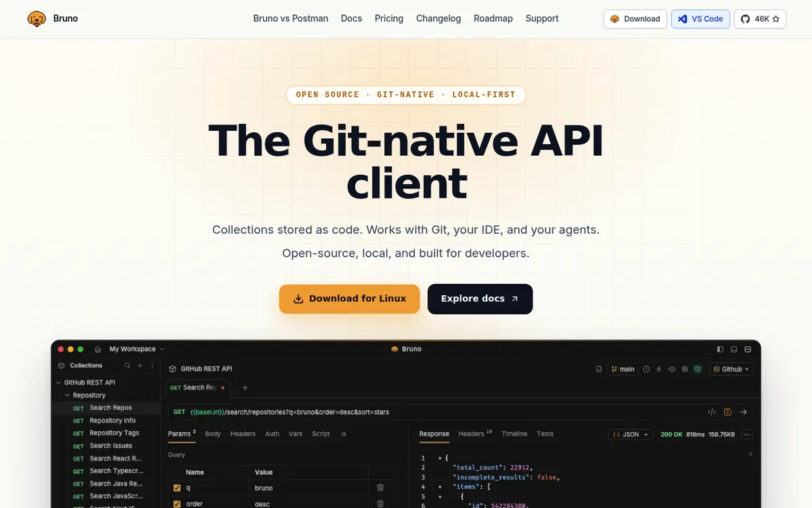The height and width of the screenshot is (508, 812).
Task: Open the document icon beside main branch
Action: pyautogui.click(x=599, y=369)
